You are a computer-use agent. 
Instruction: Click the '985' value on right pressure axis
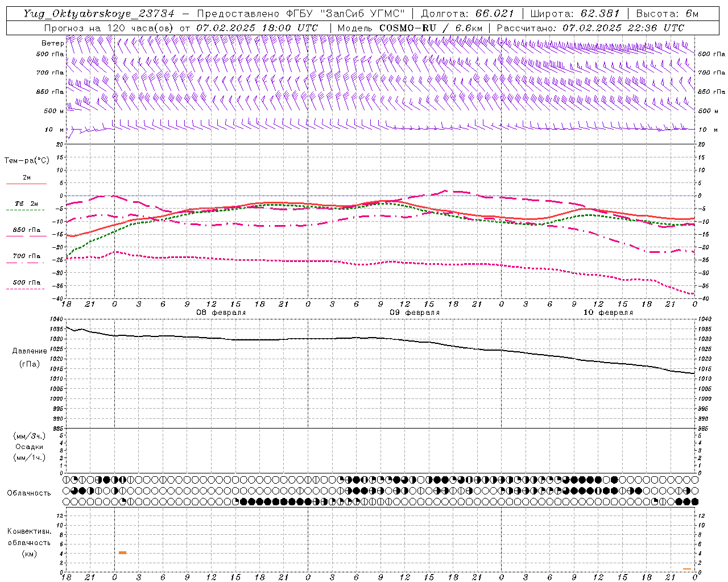[704, 429]
